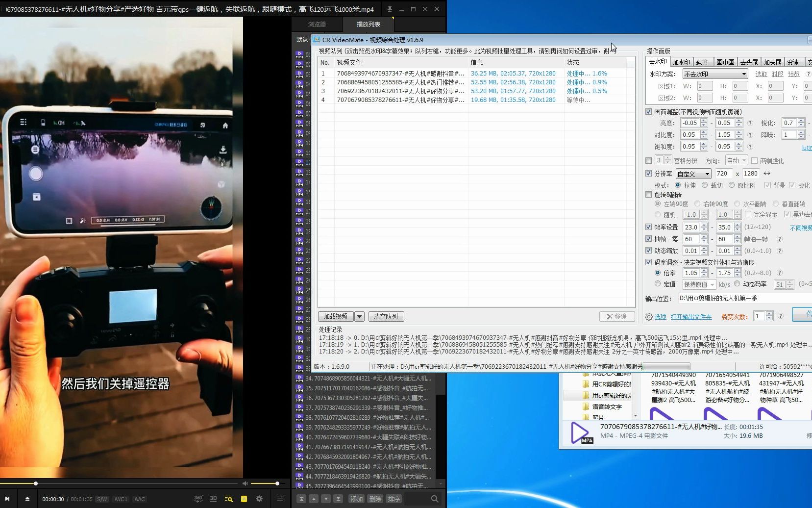Toggle 抽帧 checkbox
The image size is (812, 508).
coord(649,239)
